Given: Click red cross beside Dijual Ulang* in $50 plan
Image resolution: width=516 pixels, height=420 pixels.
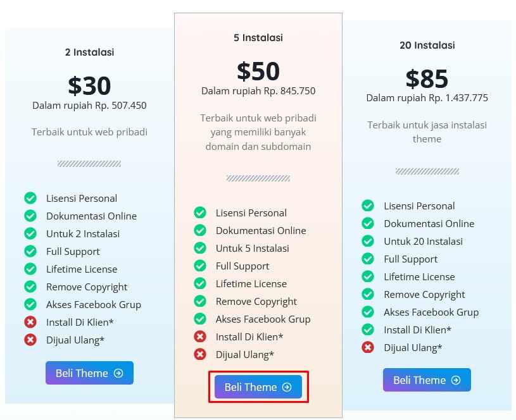Looking at the screenshot, I should tap(200, 354).
